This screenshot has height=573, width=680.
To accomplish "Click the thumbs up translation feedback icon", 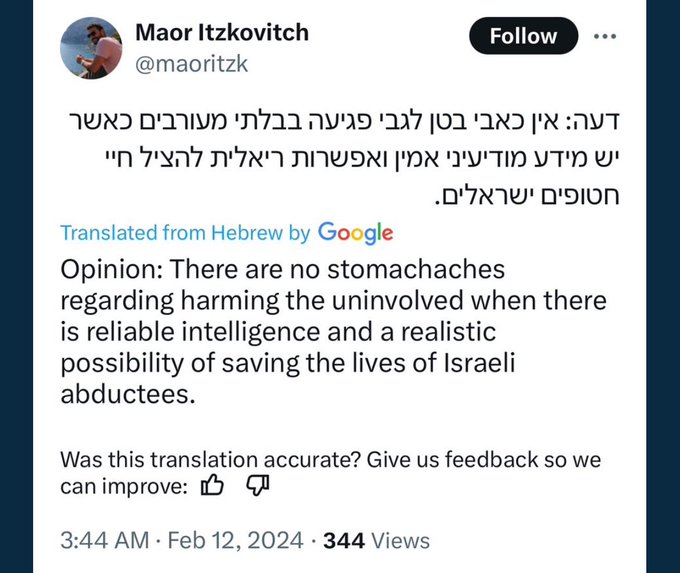I will pyautogui.click(x=213, y=486).
